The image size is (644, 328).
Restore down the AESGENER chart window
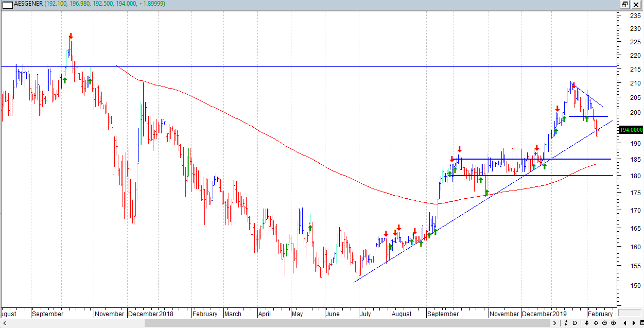click(625, 4)
